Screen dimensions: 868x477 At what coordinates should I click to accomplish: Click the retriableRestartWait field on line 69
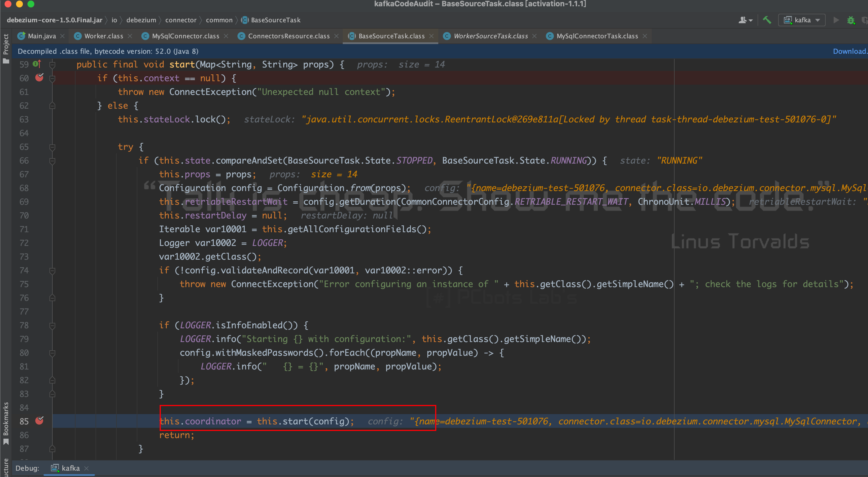point(236,202)
